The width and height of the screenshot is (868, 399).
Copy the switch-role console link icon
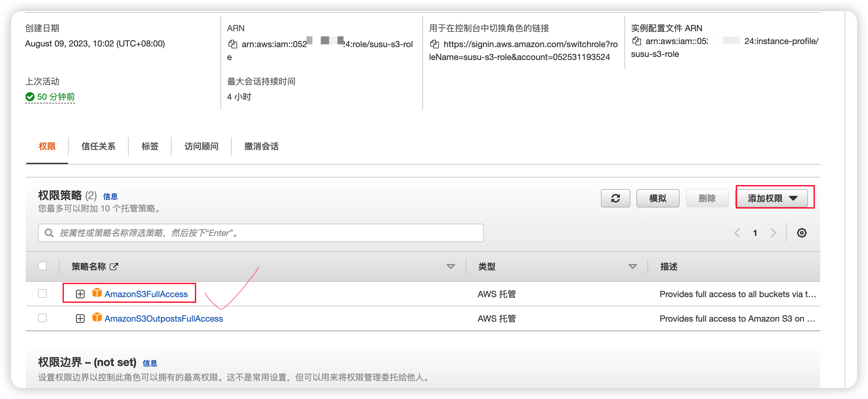tap(434, 44)
